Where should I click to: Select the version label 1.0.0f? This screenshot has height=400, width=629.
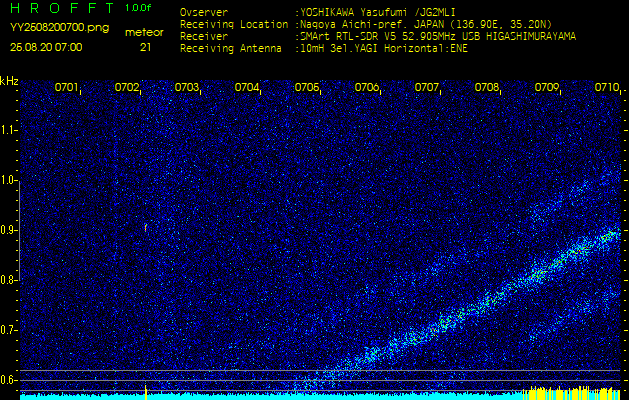[138, 8]
